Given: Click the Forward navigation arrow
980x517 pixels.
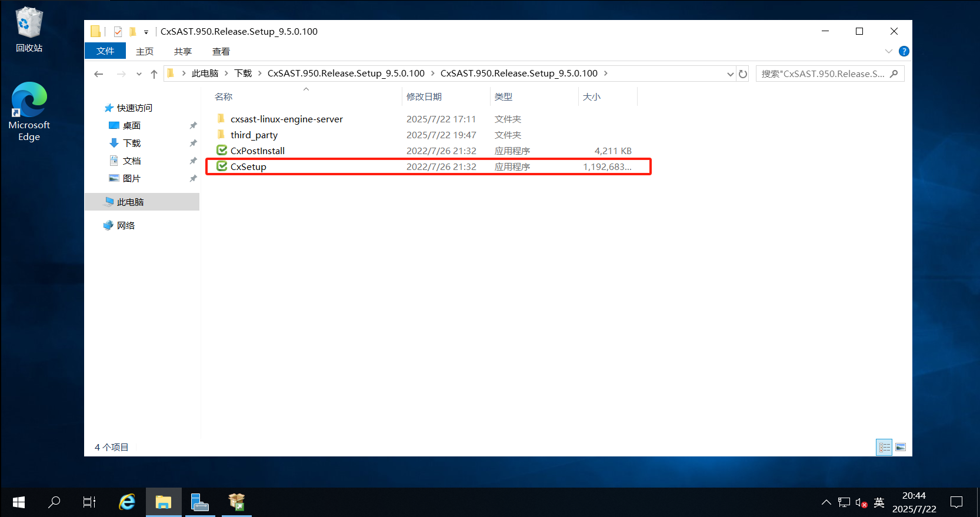Looking at the screenshot, I should click(121, 74).
